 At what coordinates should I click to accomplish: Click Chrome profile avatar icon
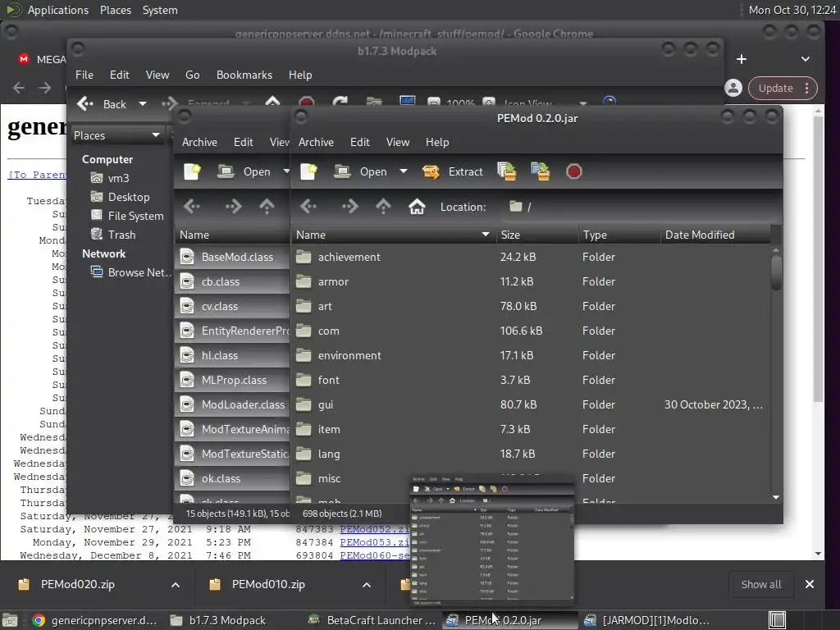pos(733,89)
